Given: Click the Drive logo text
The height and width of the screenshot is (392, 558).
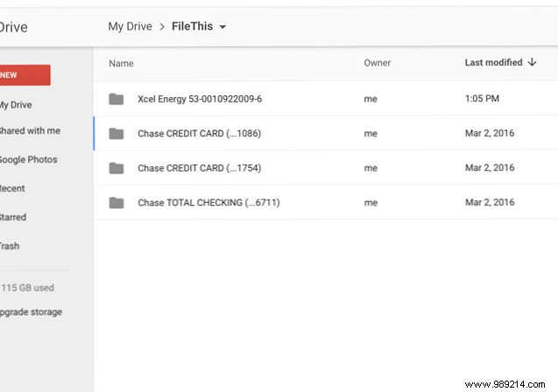Looking at the screenshot, I should click(x=13, y=27).
